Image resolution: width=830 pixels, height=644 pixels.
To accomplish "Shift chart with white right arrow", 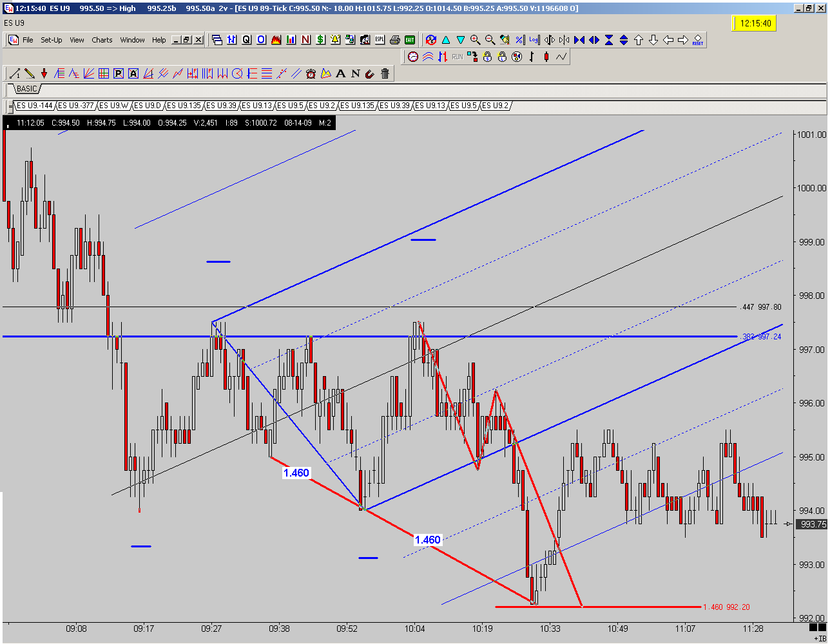I will (683, 40).
